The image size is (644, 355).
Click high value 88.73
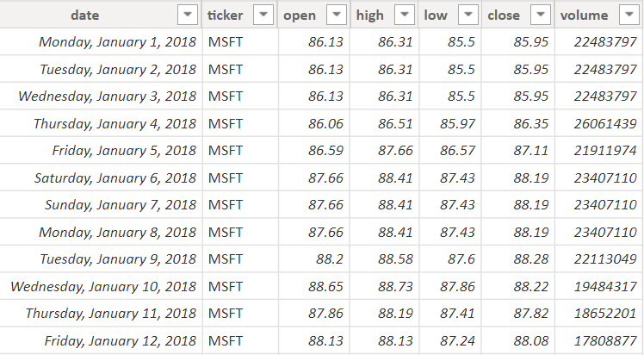(395, 286)
